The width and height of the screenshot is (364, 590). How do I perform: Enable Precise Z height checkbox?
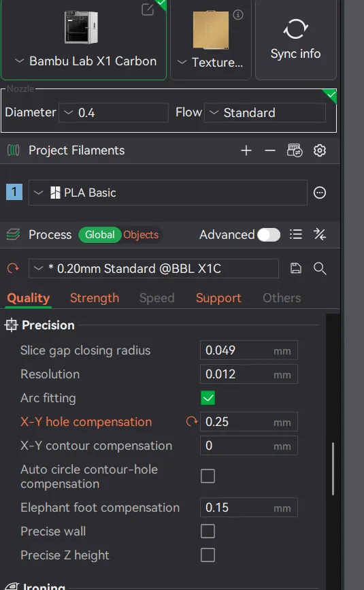208,555
